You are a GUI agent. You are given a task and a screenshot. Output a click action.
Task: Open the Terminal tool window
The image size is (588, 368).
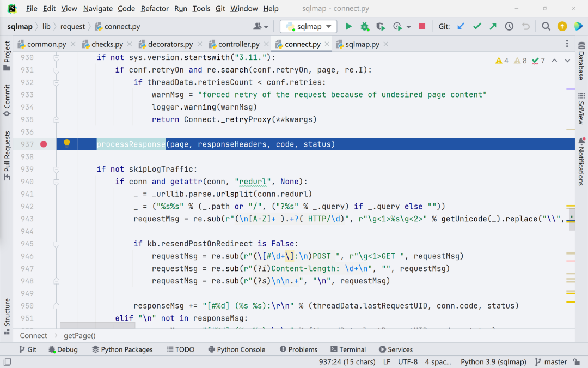pos(348,349)
